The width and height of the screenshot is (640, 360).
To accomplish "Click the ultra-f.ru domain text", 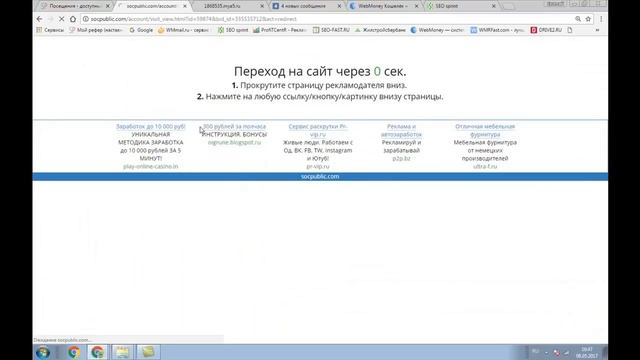I will 485,167.
